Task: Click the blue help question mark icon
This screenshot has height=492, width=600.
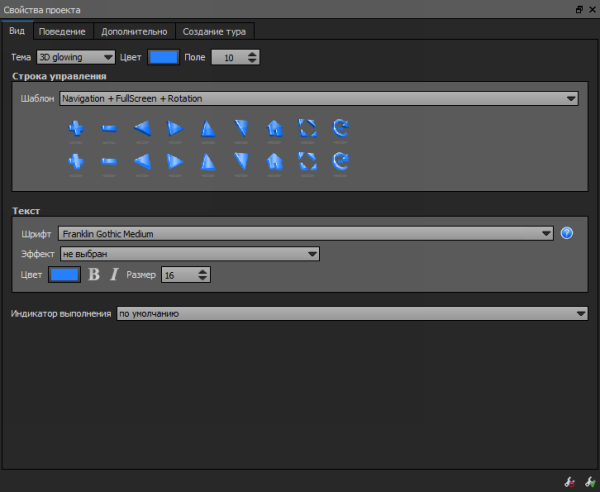Action: coord(567,233)
